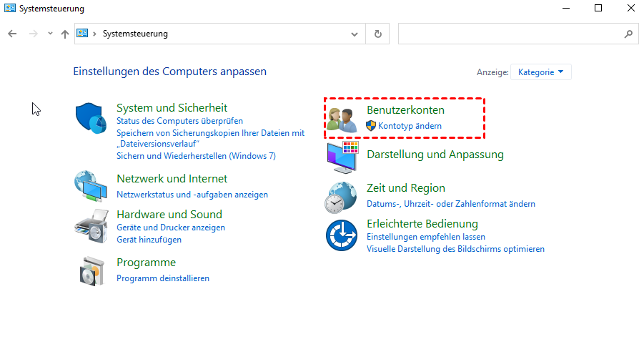This screenshot has height=347, width=644.
Task: Click Systemsteuerung in the address breadcrumb
Action: (135, 34)
